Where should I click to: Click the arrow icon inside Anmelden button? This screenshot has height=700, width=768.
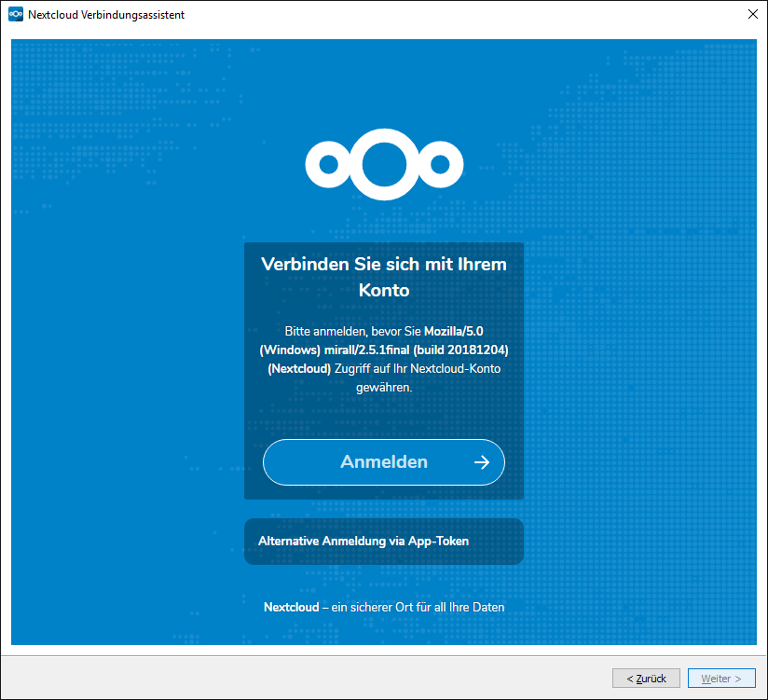482,462
